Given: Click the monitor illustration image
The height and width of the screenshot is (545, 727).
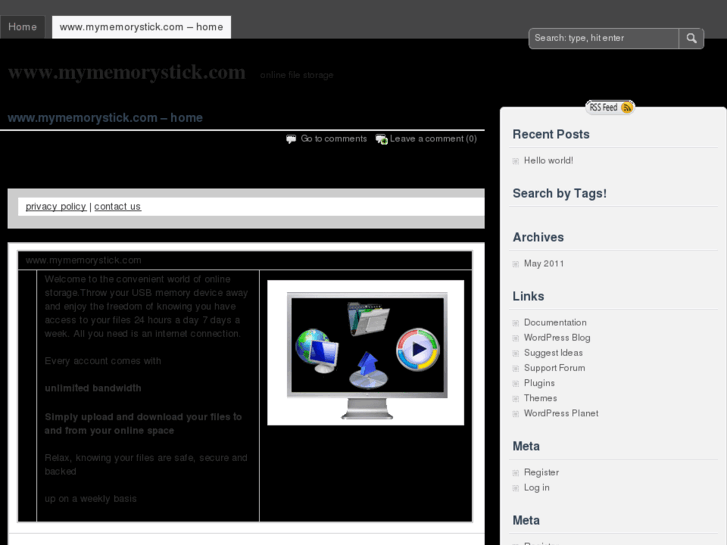Looking at the screenshot, I should pyautogui.click(x=366, y=353).
